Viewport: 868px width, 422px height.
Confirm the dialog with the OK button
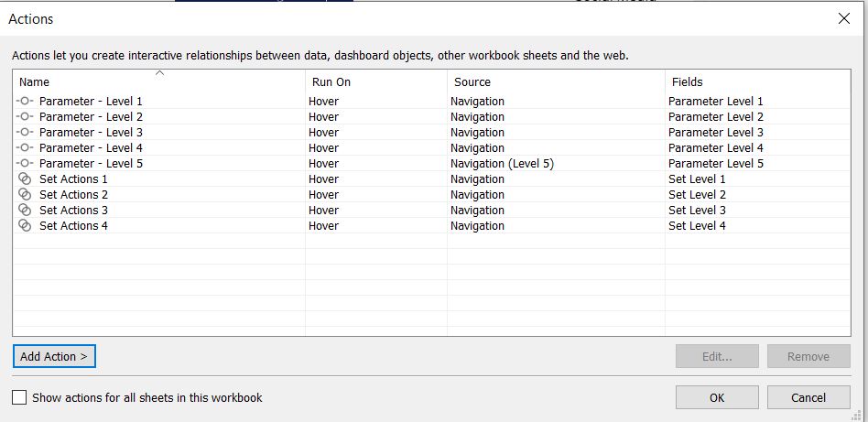717,397
